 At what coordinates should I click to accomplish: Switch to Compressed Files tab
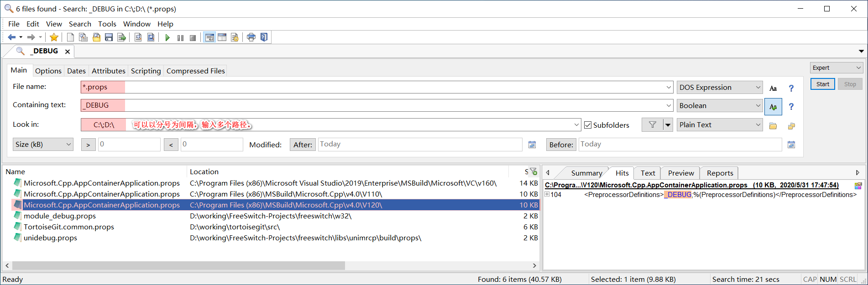click(x=196, y=71)
